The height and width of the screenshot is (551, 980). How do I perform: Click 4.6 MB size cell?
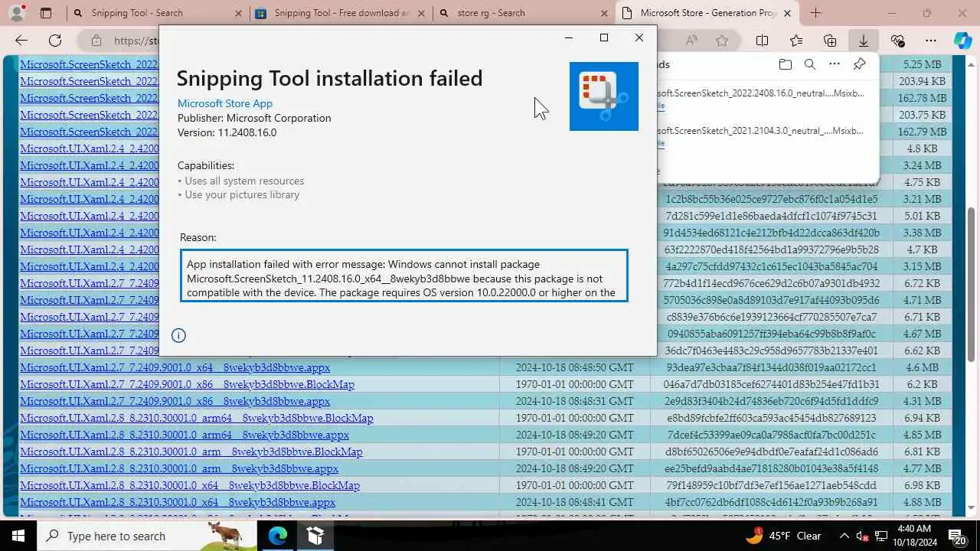(922, 367)
